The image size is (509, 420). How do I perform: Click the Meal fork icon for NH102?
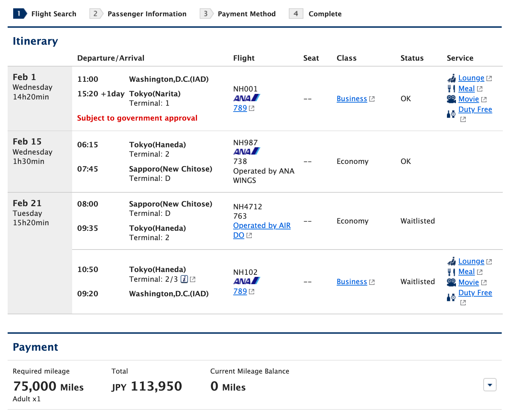click(451, 272)
